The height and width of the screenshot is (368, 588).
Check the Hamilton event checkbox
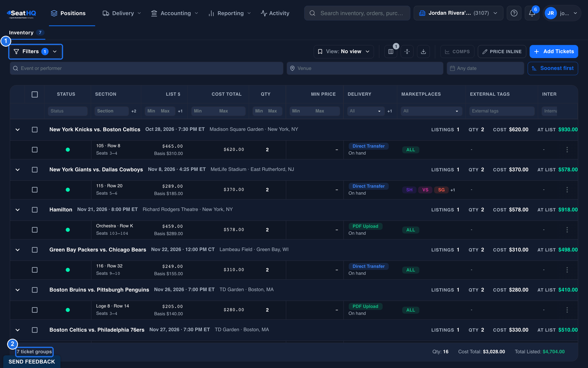coord(34,209)
